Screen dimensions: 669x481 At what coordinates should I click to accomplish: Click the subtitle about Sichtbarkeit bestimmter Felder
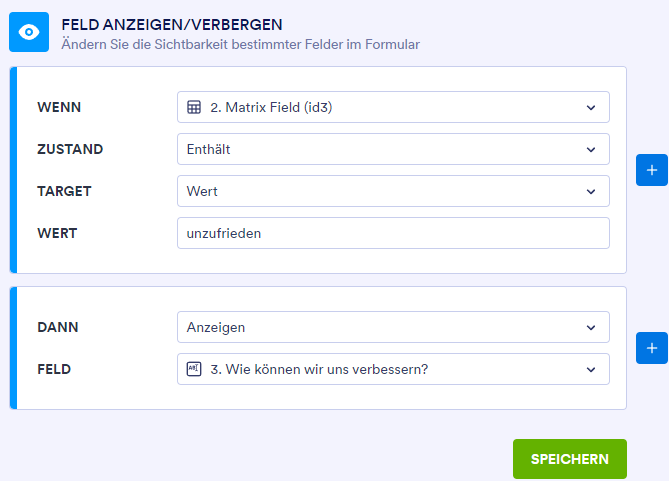(x=240, y=44)
